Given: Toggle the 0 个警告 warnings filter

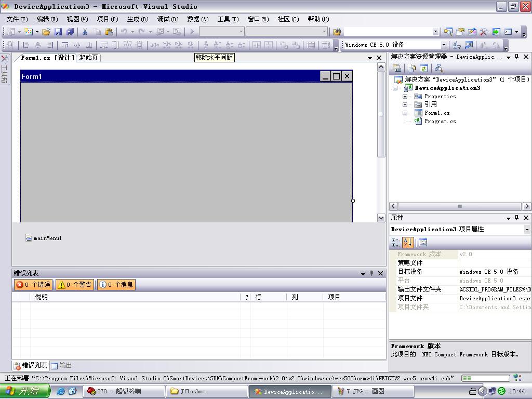Looking at the screenshot, I should click(x=74, y=284).
